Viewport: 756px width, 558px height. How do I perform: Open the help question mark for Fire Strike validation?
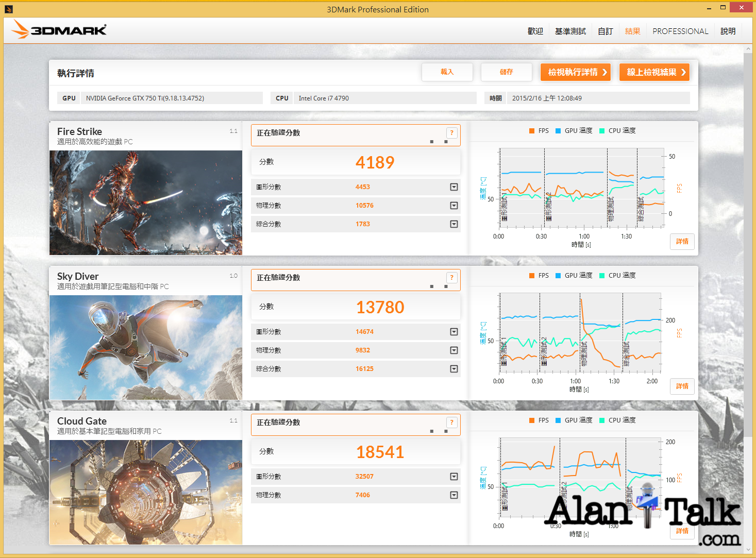(452, 132)
